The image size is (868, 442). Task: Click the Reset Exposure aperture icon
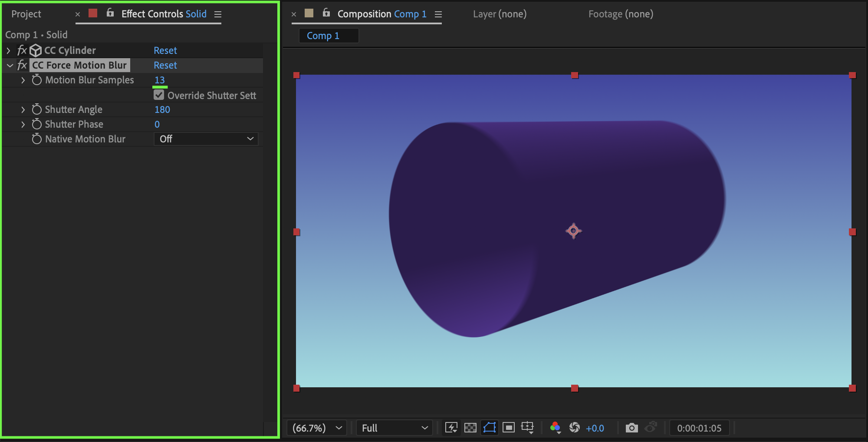pos(574,428)
